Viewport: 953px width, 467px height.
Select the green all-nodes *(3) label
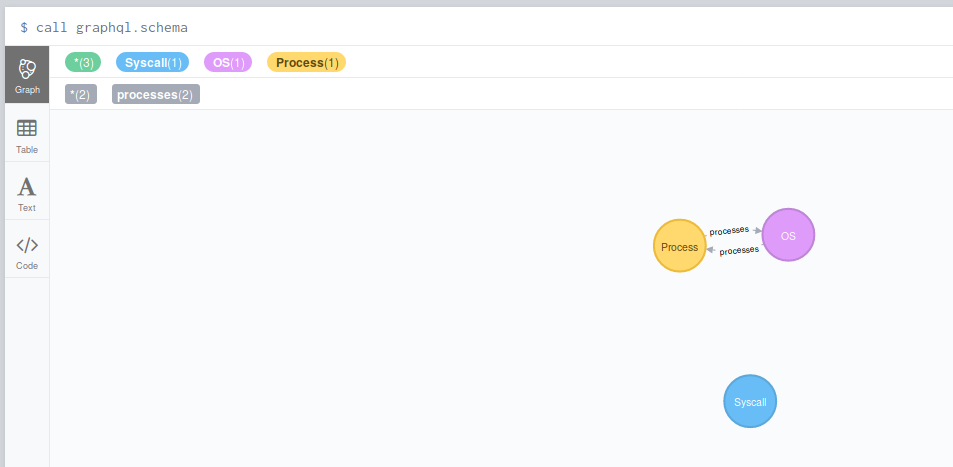[x=83, y=62]
